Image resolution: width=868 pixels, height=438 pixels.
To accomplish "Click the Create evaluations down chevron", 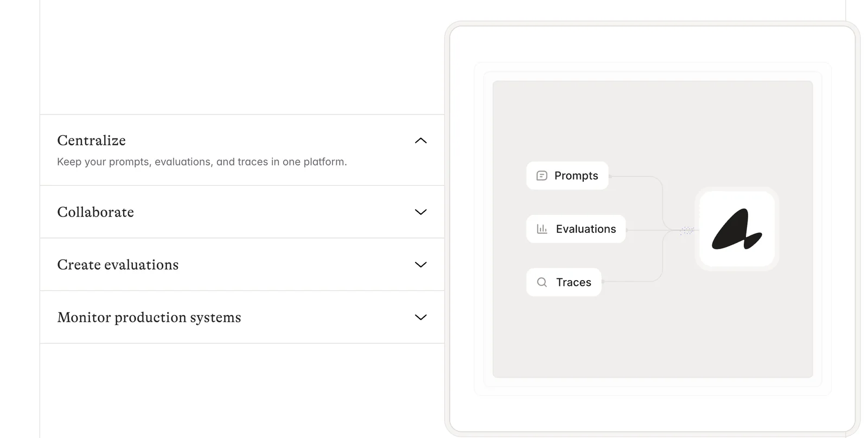I will pyautogui.click(x=420, y=264).
